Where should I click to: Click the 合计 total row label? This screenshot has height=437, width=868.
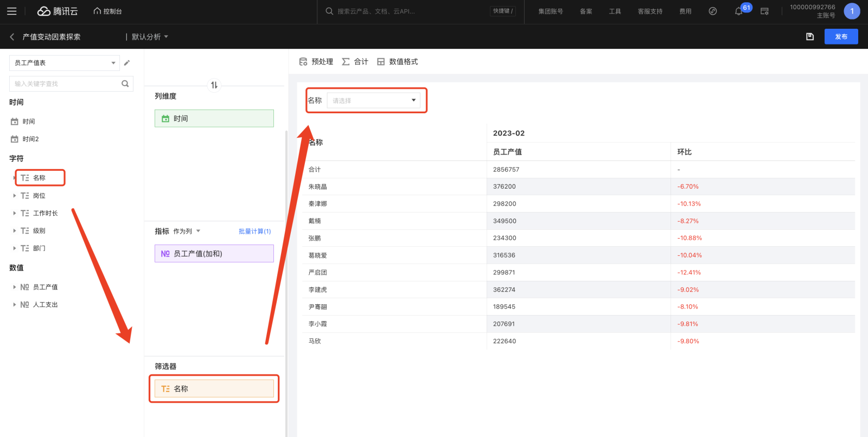click(315, 170)
